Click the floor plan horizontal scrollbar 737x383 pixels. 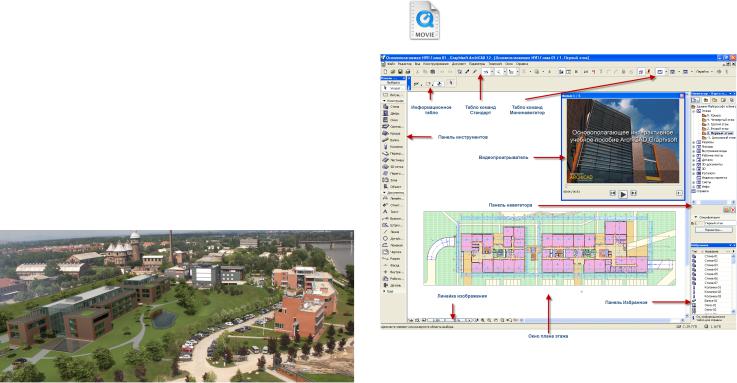[602, 320]
